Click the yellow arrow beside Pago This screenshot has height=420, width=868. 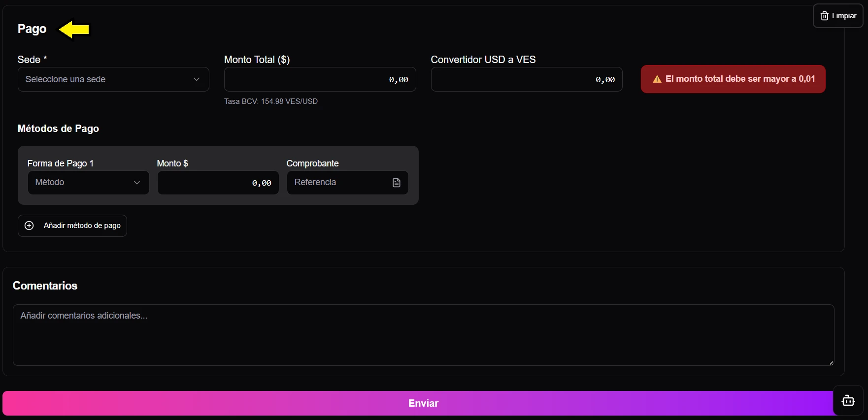(x=74, y=30)
